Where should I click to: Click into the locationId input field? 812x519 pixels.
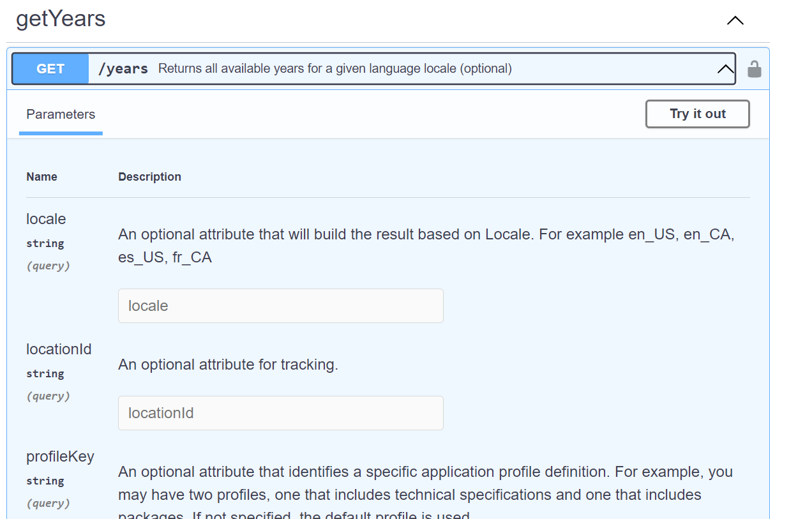[280, 413]
